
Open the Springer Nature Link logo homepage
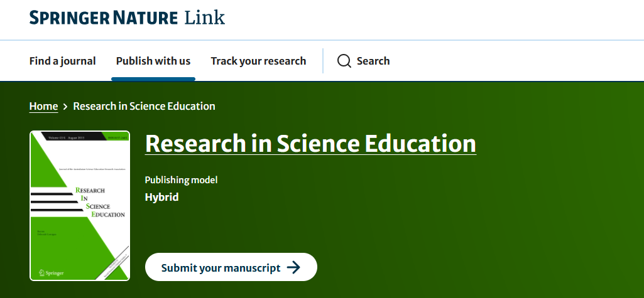coord(127,18)
